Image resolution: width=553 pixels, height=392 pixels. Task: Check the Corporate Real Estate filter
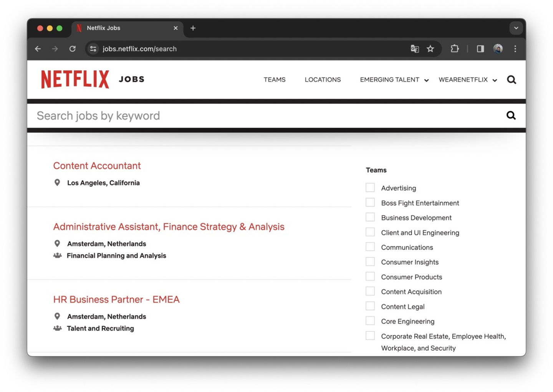[370, 336]
